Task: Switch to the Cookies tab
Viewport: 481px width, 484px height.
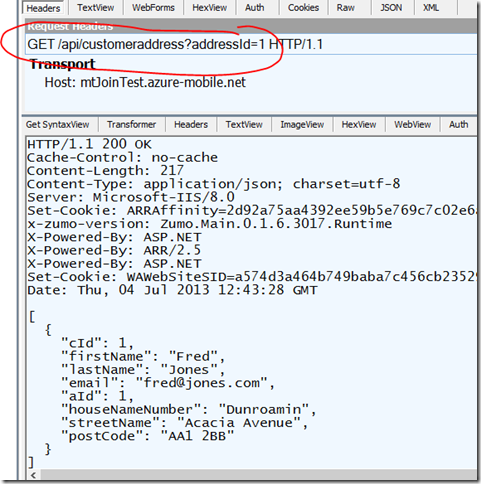Action: pyautogui.click(x=303, y=8)
